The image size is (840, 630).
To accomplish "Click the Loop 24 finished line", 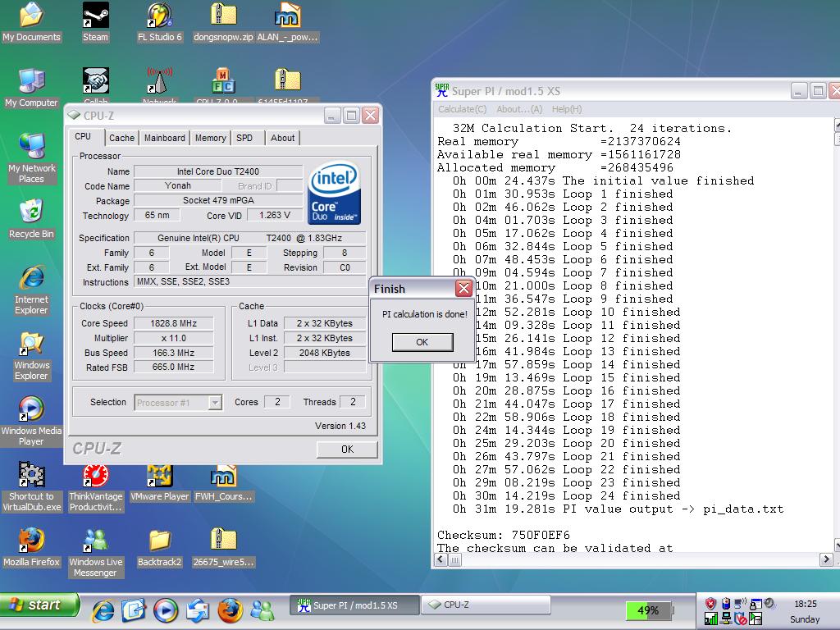I will (566, 495).
